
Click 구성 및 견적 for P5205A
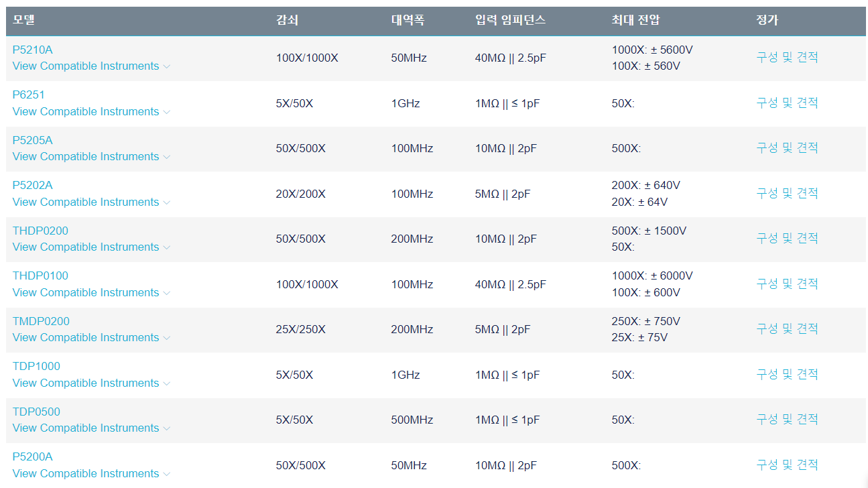point(788,148)
